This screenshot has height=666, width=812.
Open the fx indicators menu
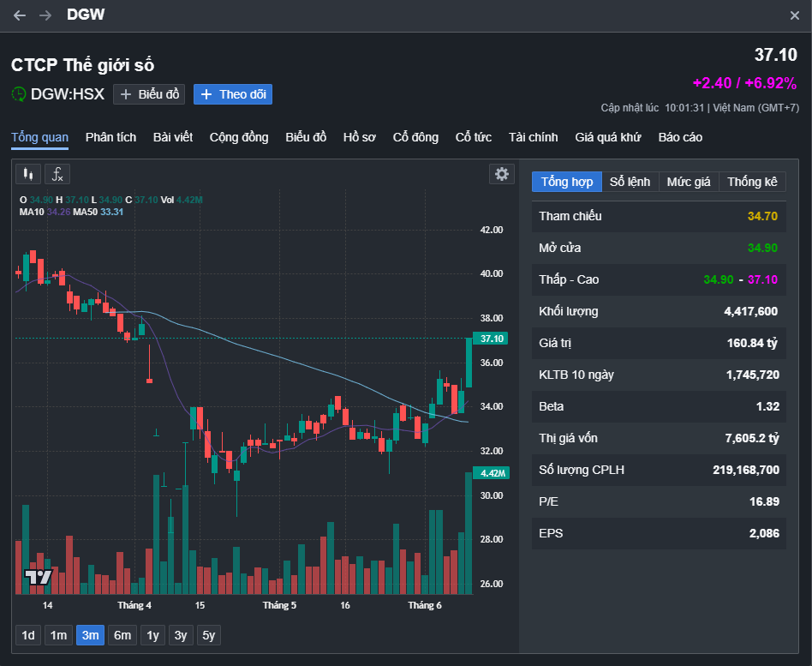point(57,174)
